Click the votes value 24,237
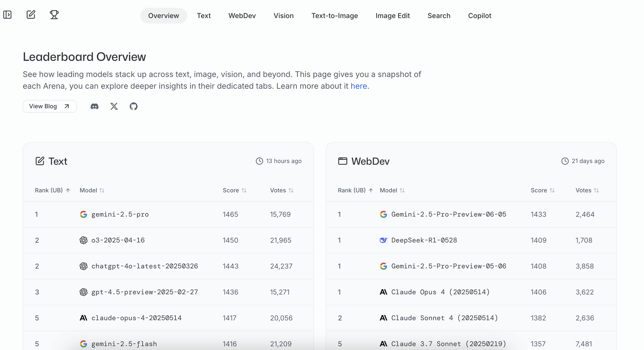This screenshot has width=644, height=350. (x=281, y=266)
